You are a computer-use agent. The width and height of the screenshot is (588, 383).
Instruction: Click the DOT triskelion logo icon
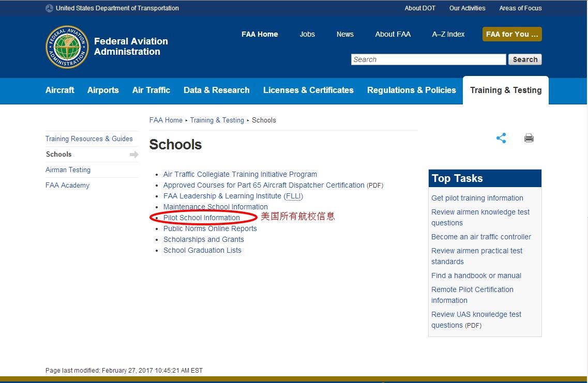pyautogui.click(x=49, y=8)
